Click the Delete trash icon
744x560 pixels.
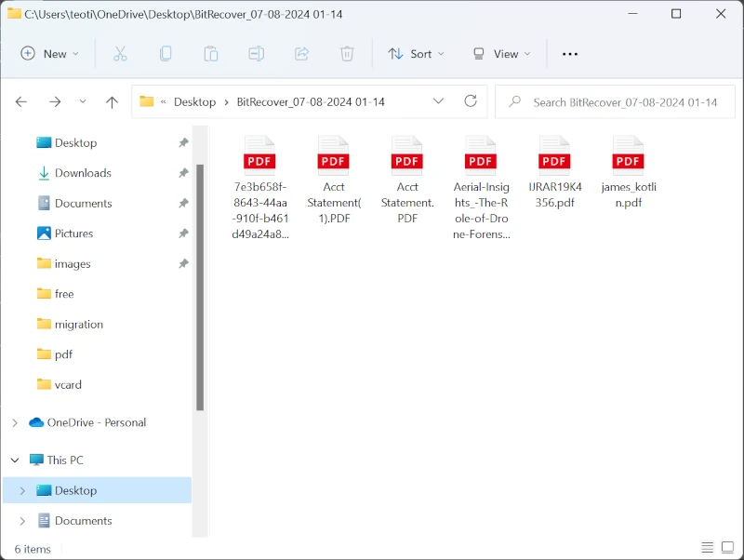click(x=347, y=54)
